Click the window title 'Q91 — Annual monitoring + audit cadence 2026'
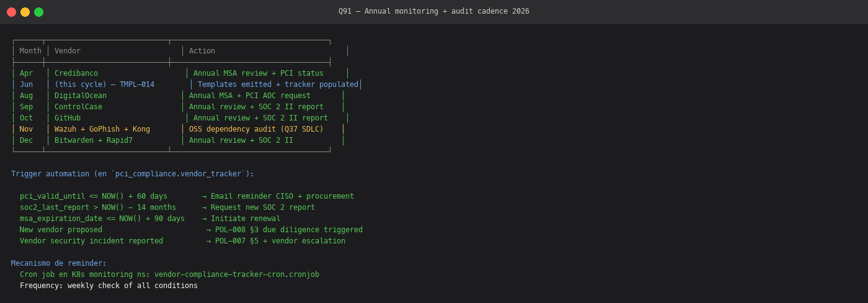Screen dimensions: 868x303 click(434, 11)
